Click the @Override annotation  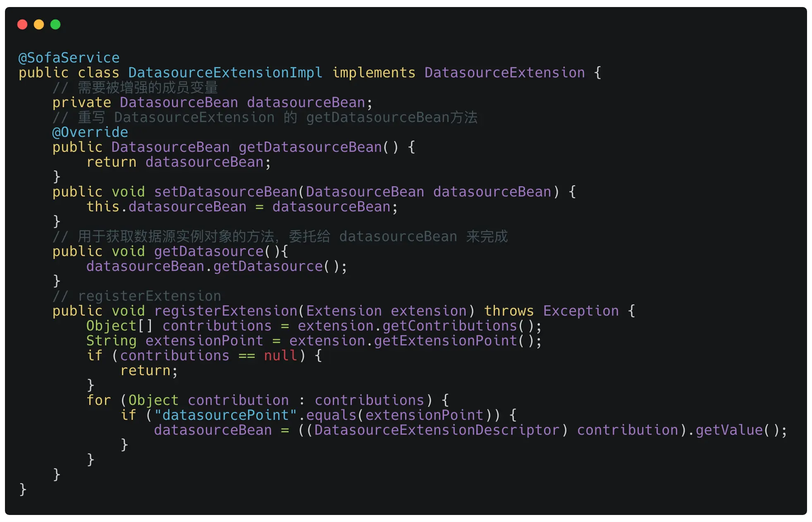tap(90, 132)
